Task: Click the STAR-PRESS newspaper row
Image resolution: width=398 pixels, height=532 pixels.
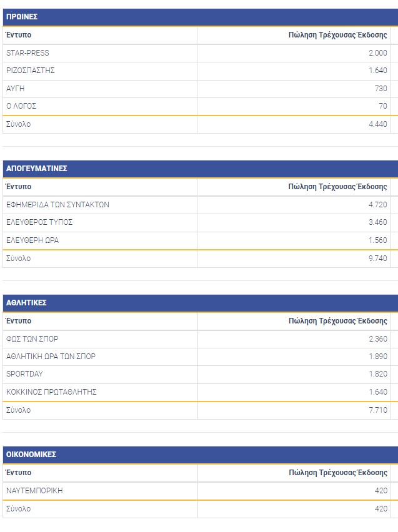Action: pos(27,53)
